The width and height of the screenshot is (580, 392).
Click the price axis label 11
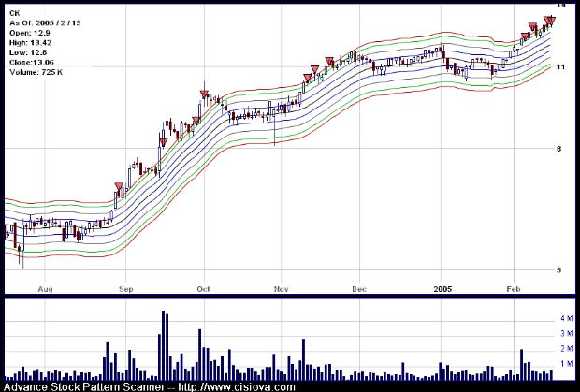pyautogui.click(x=560, y=67)
